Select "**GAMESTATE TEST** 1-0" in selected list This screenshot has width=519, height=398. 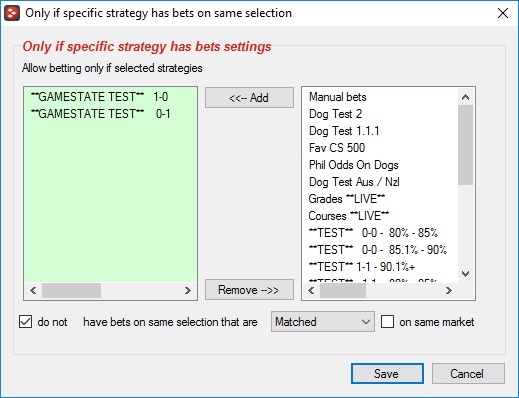point(99,97)
